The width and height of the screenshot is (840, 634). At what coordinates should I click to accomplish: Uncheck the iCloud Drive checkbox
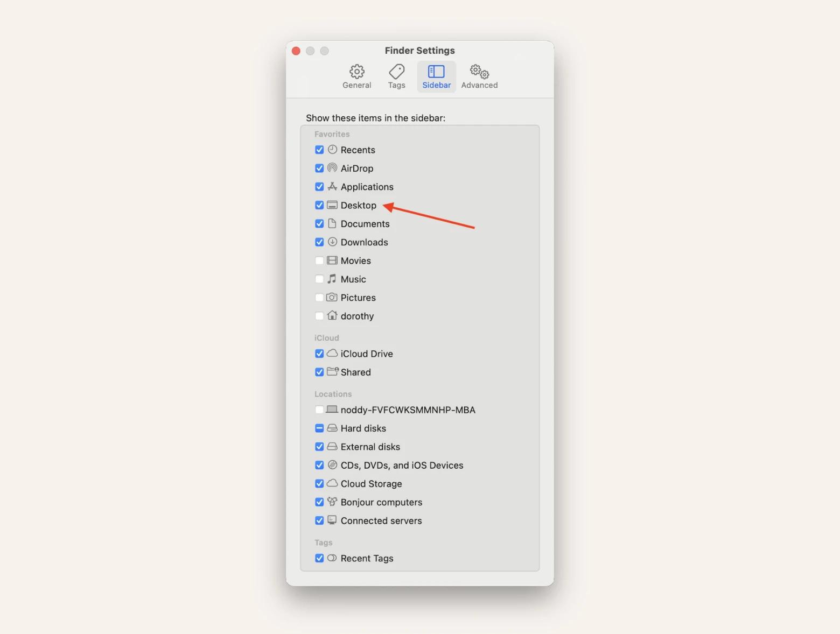319,354
